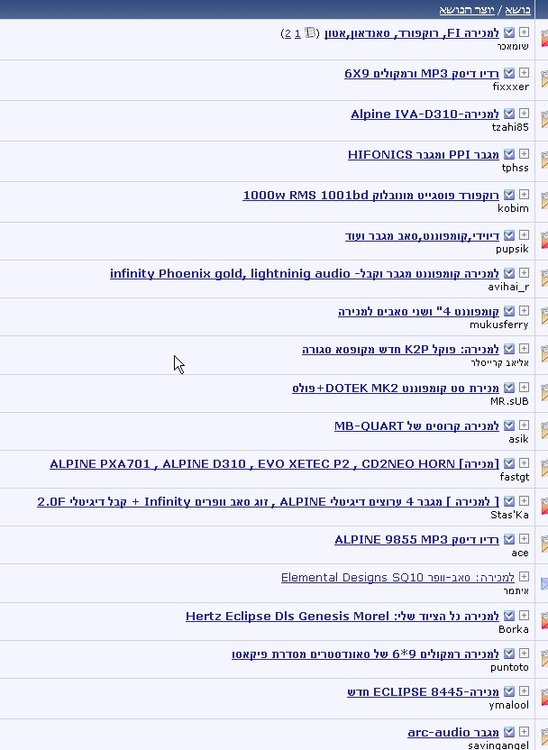The height and width of the screenshot is (750, 548).
Task: Click the username 'kobim'
Action: click(513, 209)
